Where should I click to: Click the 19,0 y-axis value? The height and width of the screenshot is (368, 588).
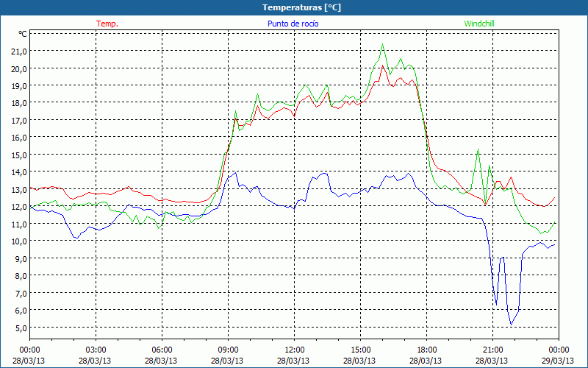point(20,86)
